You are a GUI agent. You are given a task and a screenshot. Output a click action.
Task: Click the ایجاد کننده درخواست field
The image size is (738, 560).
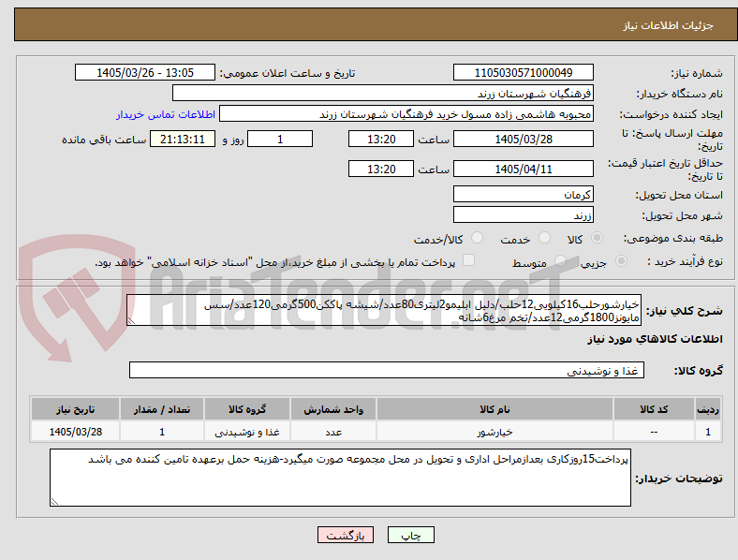(406, 114)
